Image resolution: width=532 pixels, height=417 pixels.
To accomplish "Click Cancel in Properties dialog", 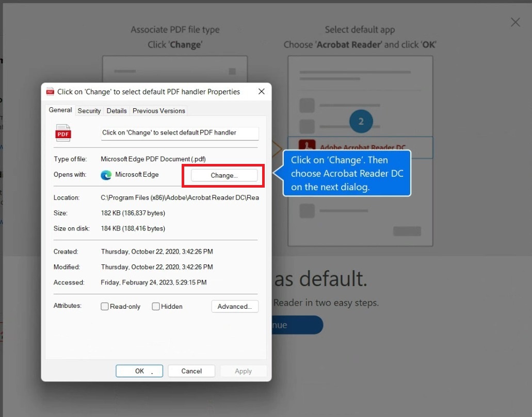I will tap(191, 371).
